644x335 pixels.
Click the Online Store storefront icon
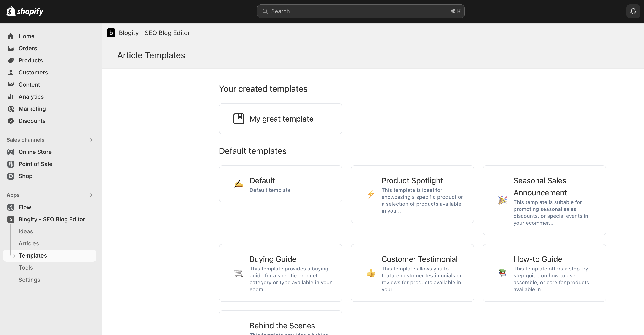point(11,152)
